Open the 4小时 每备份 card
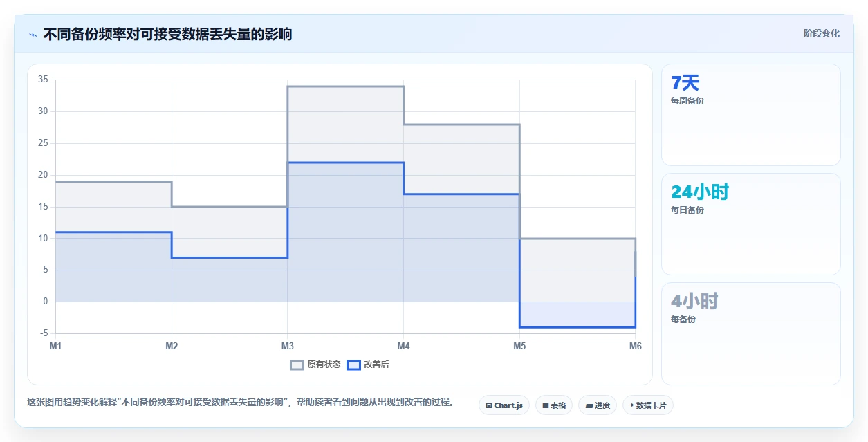The width and height of the screenshot is (868, 442). pos(751,333)
